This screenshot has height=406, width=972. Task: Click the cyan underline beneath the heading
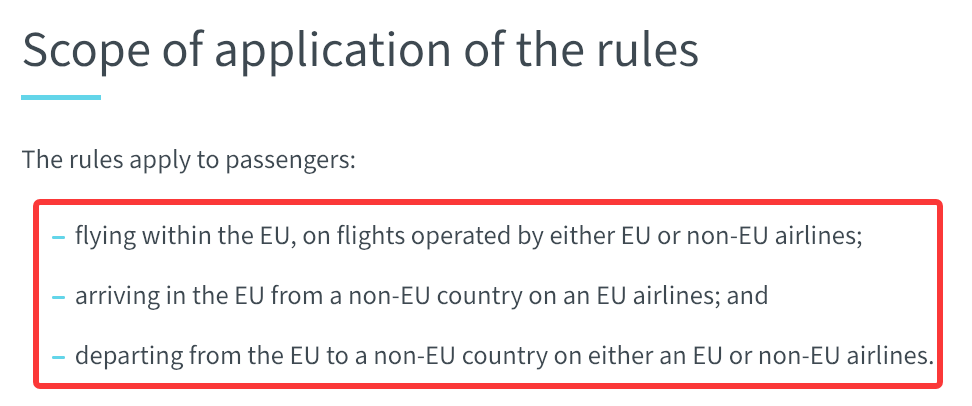[x=61, y=97]
